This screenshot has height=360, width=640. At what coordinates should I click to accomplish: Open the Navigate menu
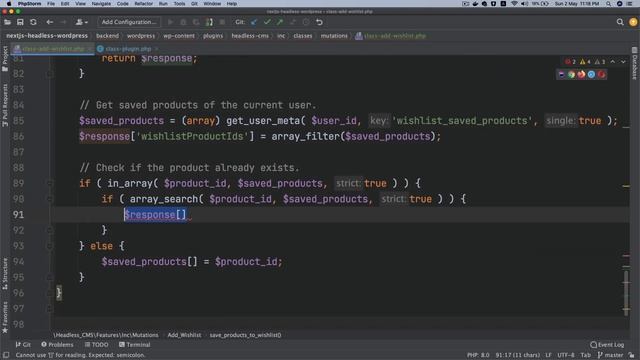[101, 4]
